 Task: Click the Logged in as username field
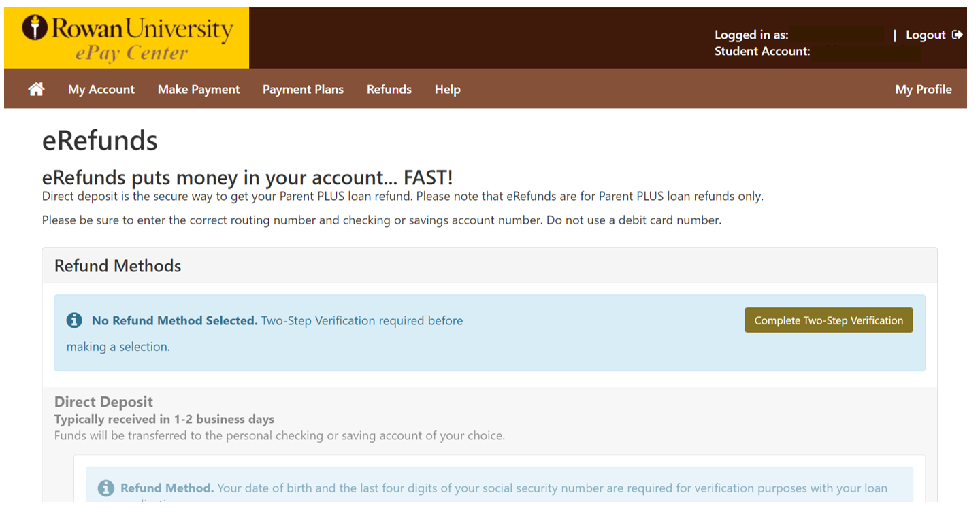tap(838, 35)
